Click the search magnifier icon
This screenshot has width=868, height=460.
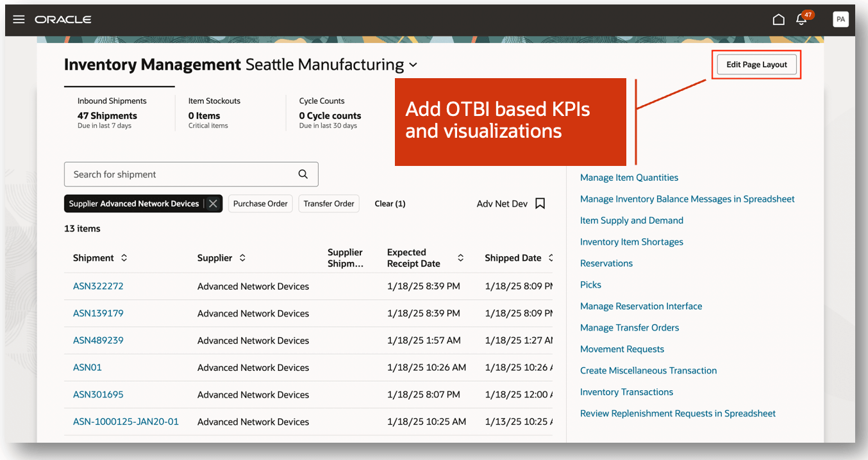point(303,174)
